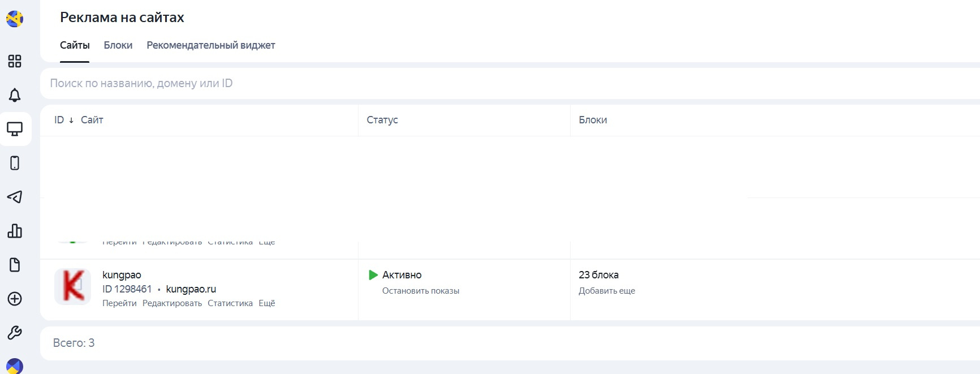
Task: Click the Yandex logo at top left
Action: pyautogui.click(x=15, y=19)
